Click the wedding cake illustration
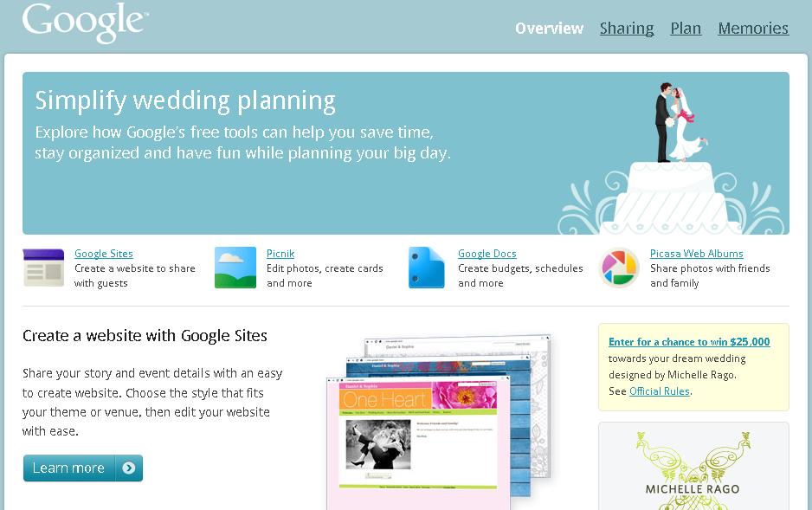 672,158
